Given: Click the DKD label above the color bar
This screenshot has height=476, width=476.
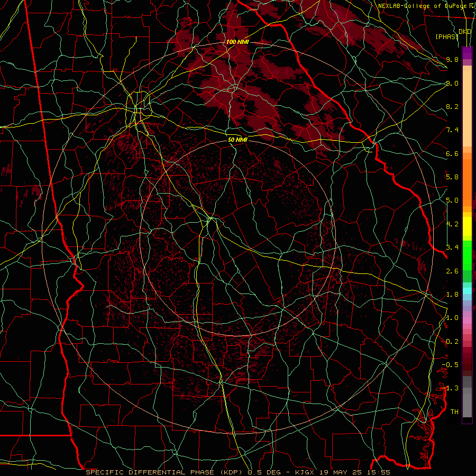Looking at the screenshot, I should click(x=465, y=31).
